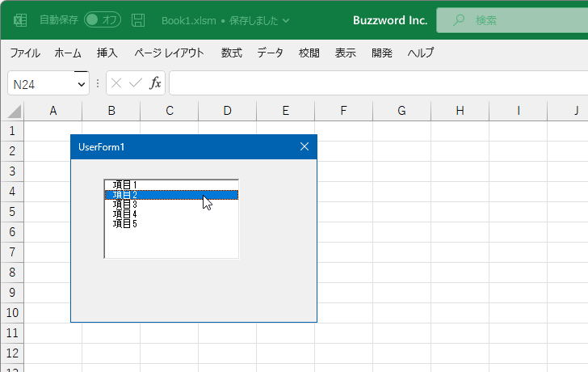Select row 2 header
588x372 pixels.
(12, 151)
